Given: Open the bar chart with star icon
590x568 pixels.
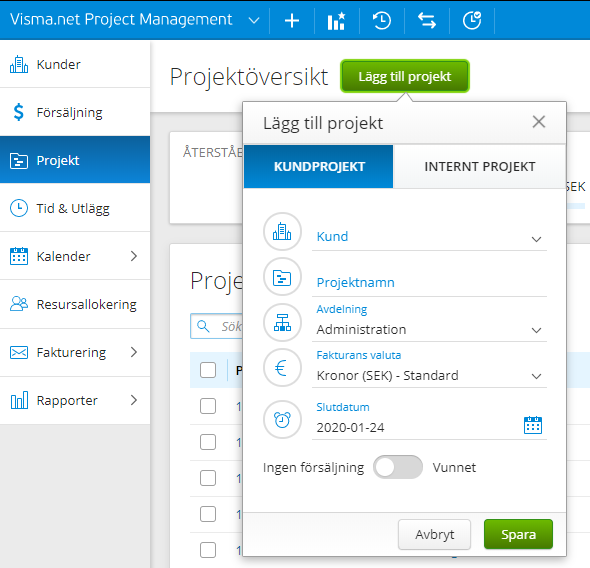Looking at the screenshot, I should (336, 21).
